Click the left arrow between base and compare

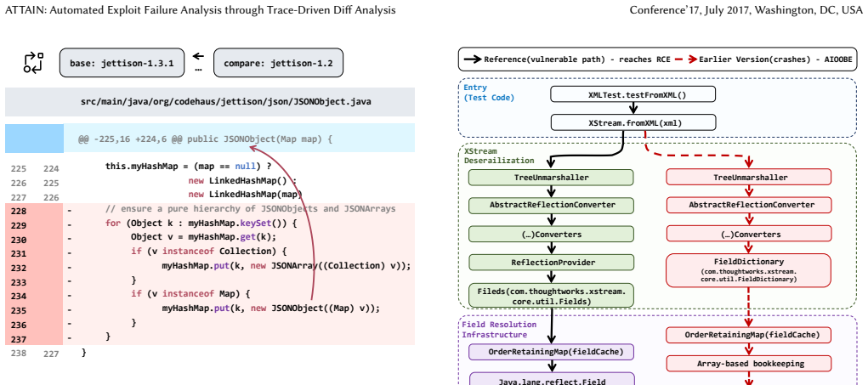click(198, 56)
